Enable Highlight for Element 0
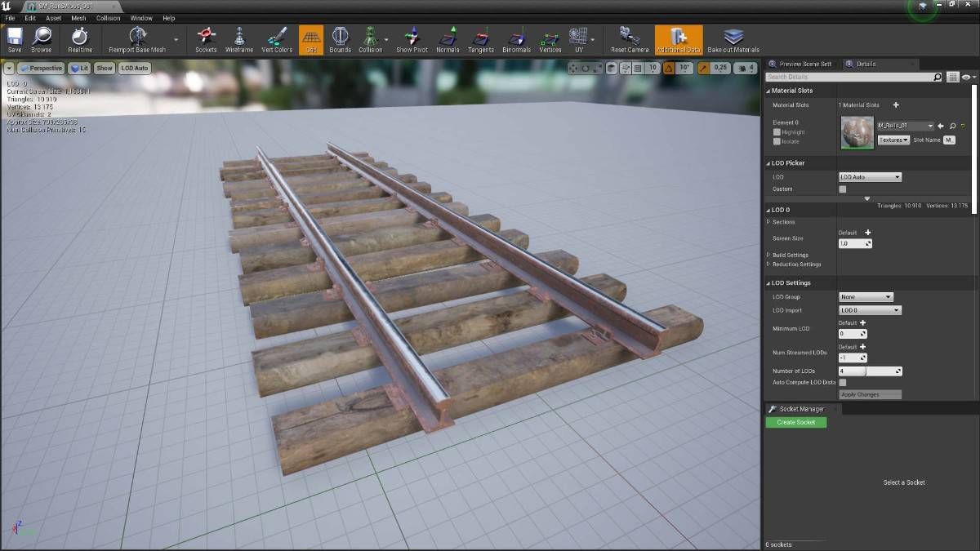 tap(777, 132)
